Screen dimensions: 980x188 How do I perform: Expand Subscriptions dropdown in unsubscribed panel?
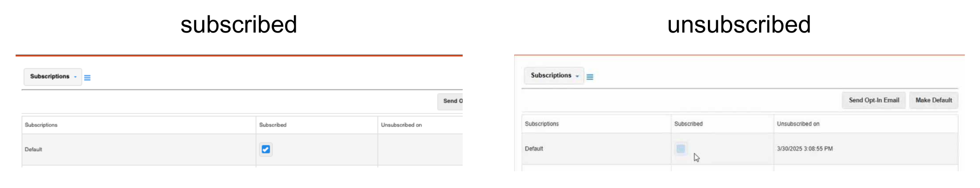[554, 75]
